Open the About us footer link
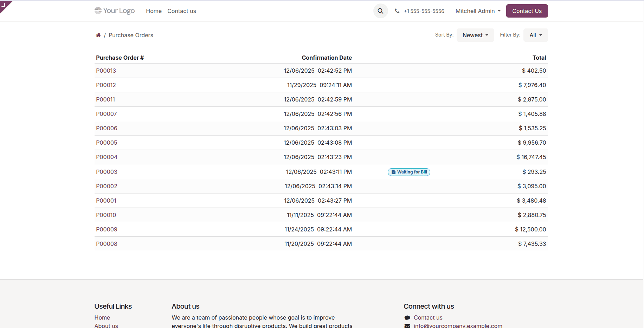 click(106, 326)
